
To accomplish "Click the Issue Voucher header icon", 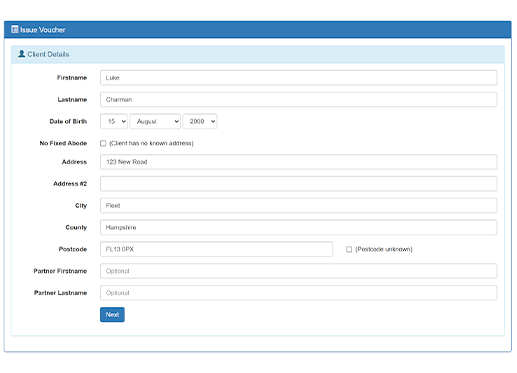I will point(15,29).
